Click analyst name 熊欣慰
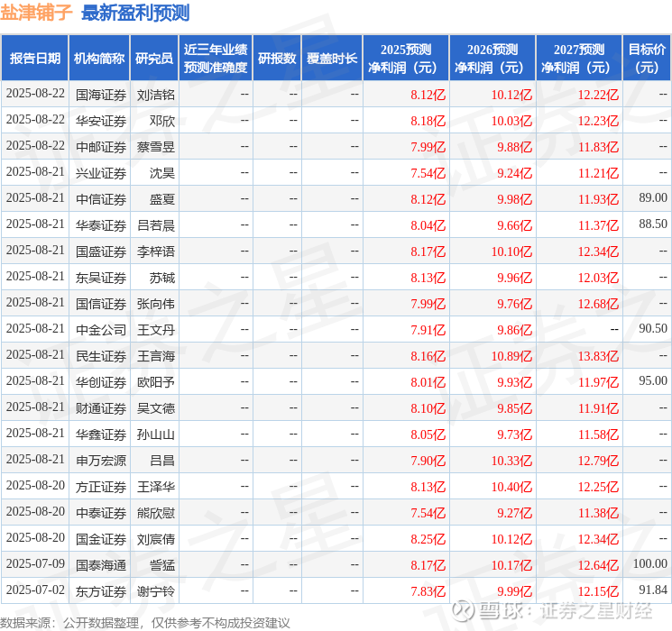The height and width of the screenshot is (631, 672). point(156,513)
